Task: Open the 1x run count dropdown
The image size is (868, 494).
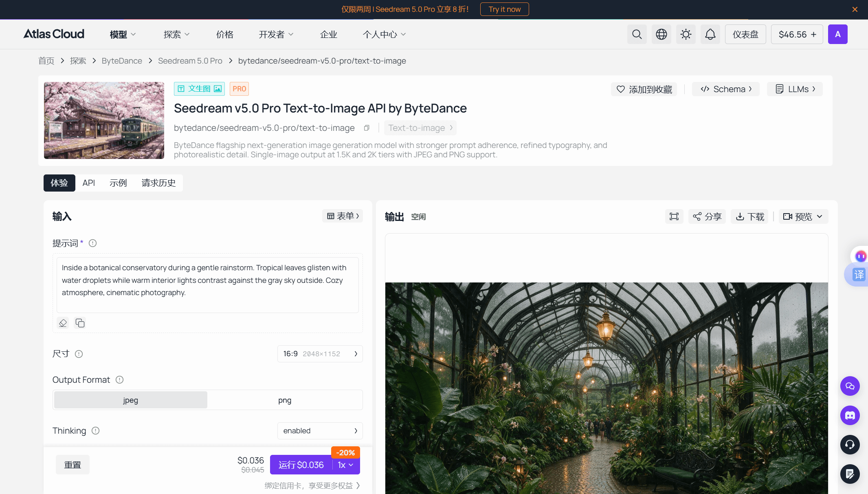Action: 346,465
